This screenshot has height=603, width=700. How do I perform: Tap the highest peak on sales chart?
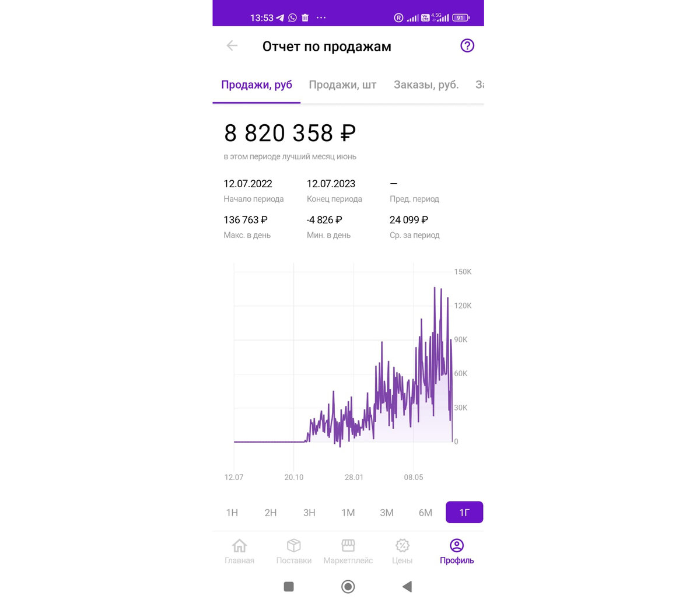[x=435, y=288]
